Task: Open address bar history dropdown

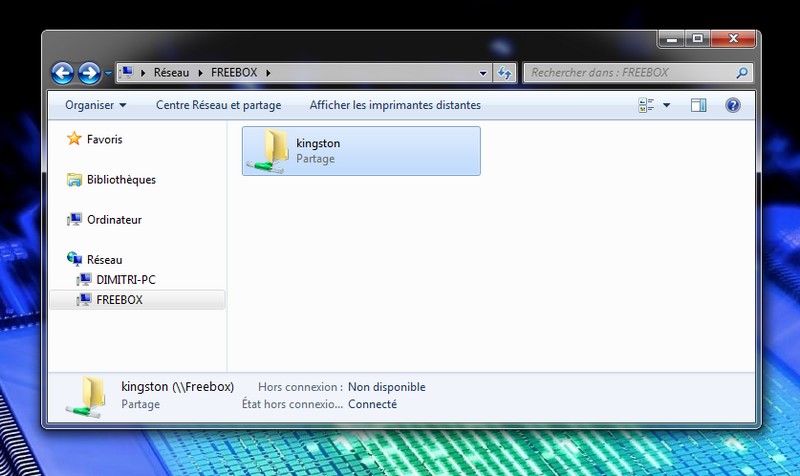Action: click(x=483, y=73)
